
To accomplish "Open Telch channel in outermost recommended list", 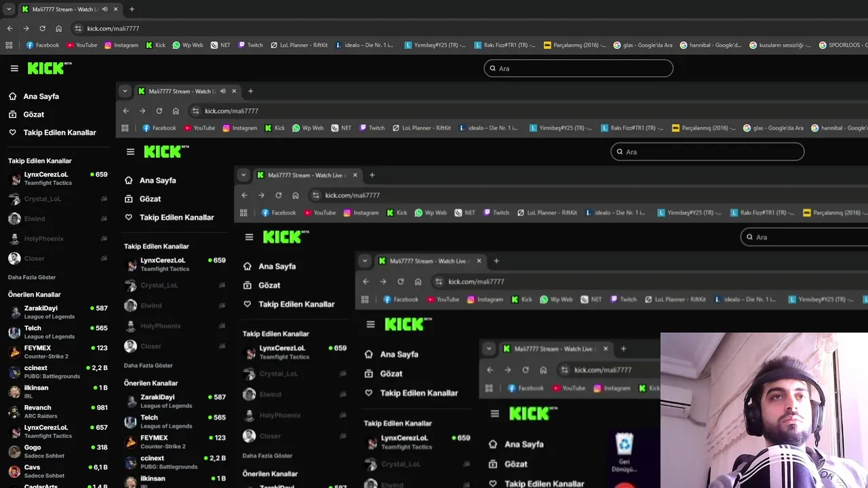I will pos(58,332).
